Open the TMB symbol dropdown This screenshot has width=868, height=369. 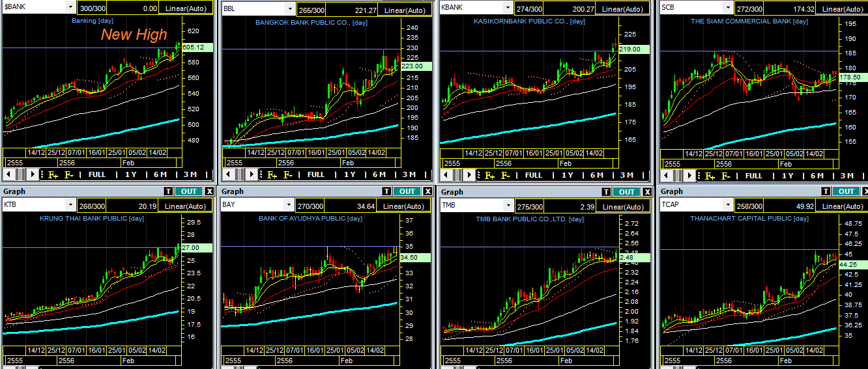pyautogui.click(x=508, y=205)
